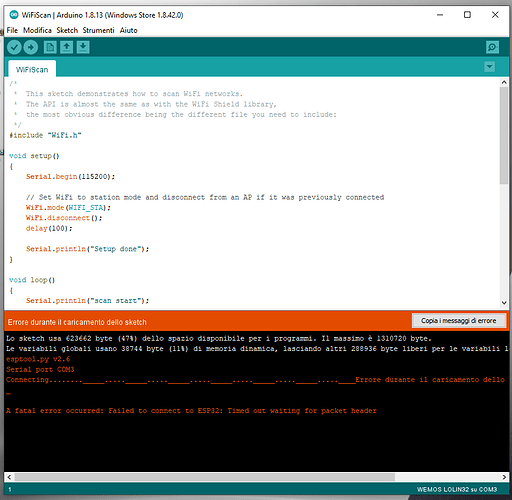The height and width of the screenshot is (500, 512).
Task: Click Copia i messaggi di errore button
Action: pos(459,321)
